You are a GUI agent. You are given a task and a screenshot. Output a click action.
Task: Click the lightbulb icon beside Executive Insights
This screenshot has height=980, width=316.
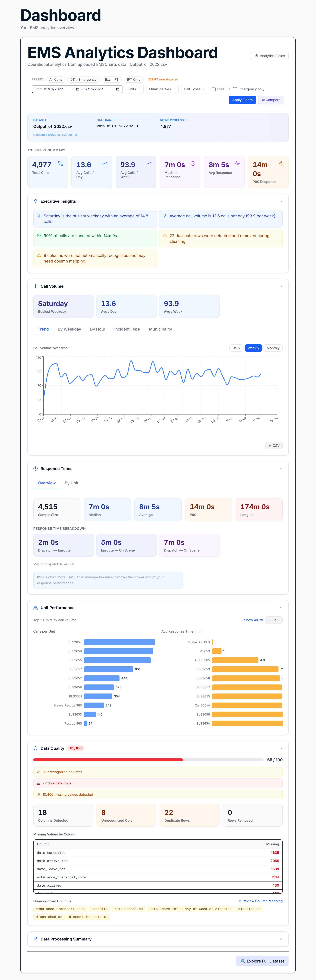click(x=36, y=201)
